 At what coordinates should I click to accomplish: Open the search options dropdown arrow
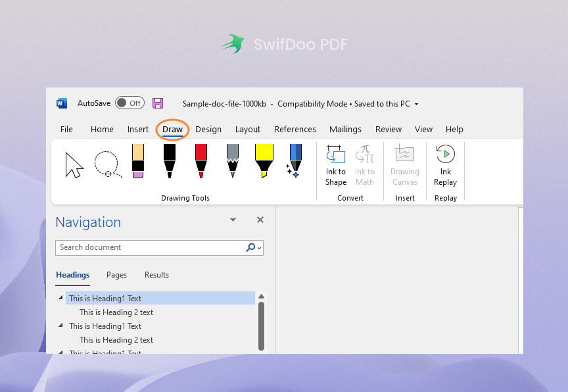(260, 248)
